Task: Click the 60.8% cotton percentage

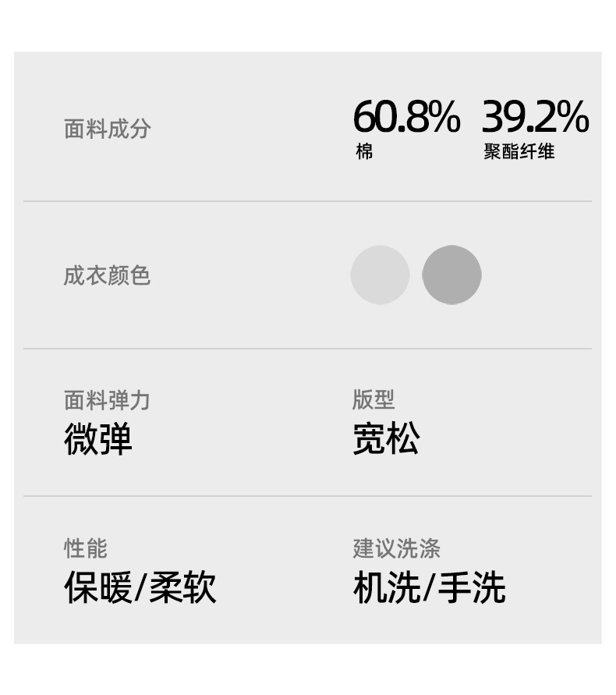Action: (x=406, y=117)
